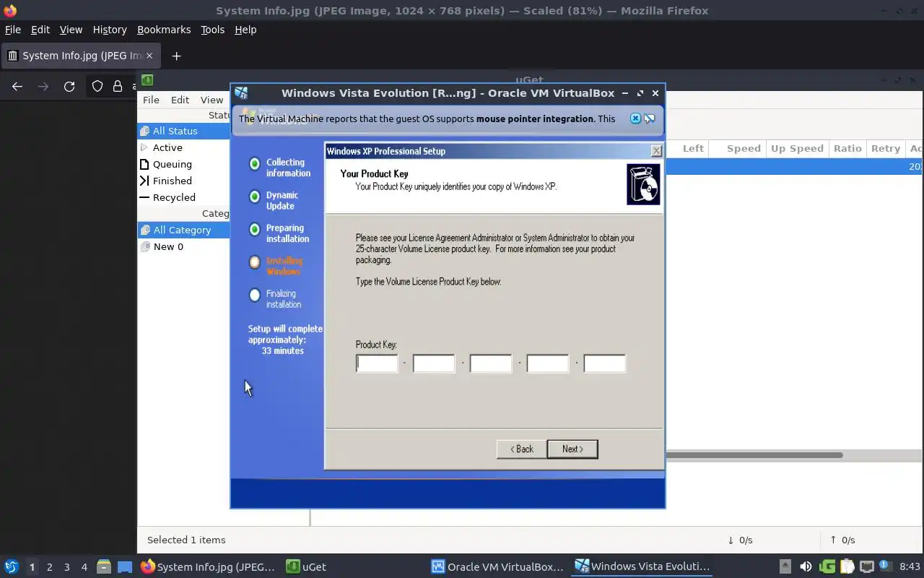The width and height of the screenshot is (924, 578).
Task: Open the clipboard manager tray icon
Action: pyautogui.click(x=847, y=566)
